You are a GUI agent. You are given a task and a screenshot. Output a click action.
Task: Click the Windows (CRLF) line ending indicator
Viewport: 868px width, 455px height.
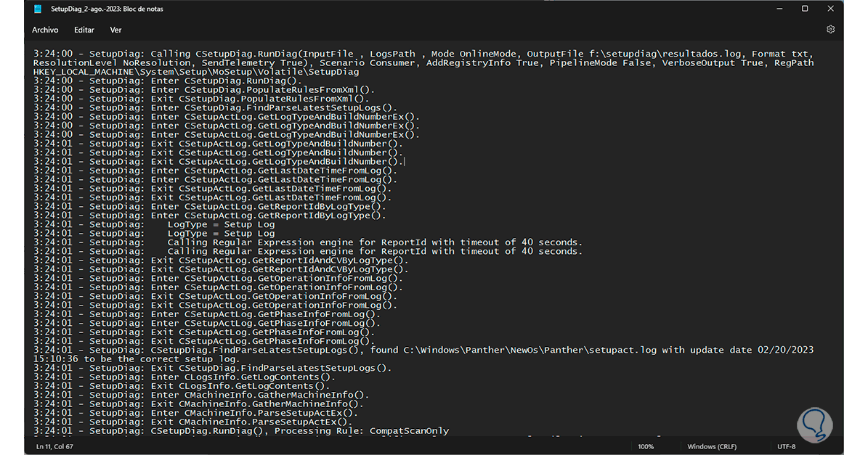pyautogui.click(x=711, y=446)
